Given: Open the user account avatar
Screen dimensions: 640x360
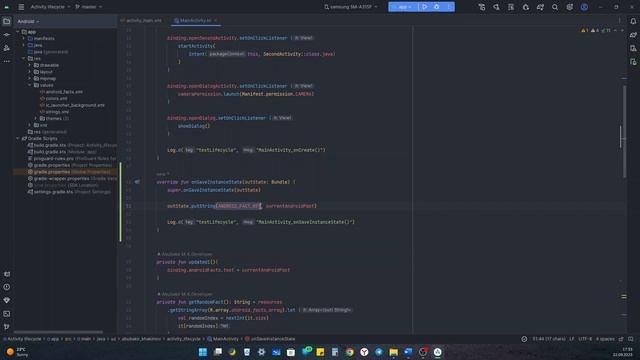Looking at the screenshot, I should pyautogui.click(x=584, y=7).
